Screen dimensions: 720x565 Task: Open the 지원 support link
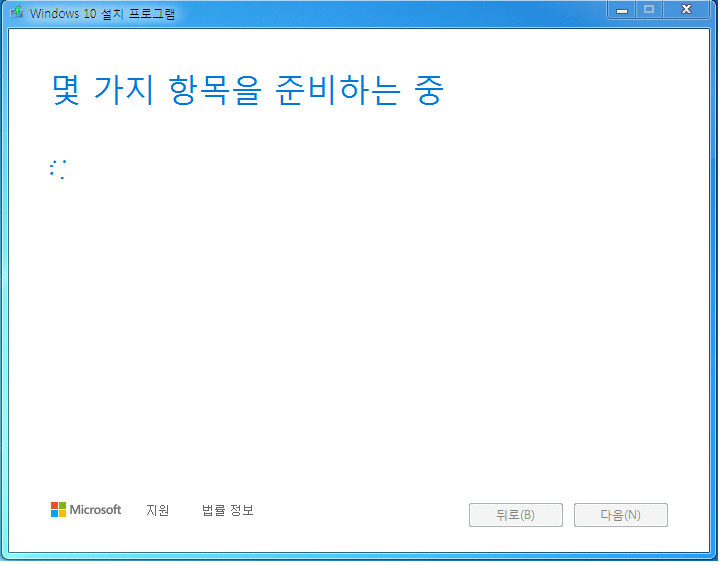(x=158, y=511)
